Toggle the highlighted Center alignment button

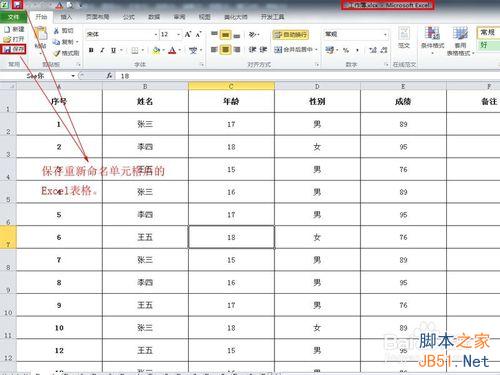pyautogui.click(x=226, y=50)
